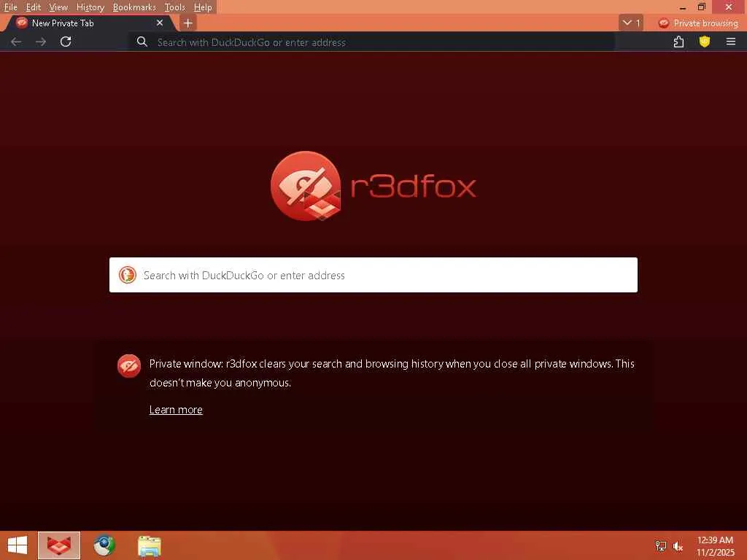747x560 pixels.
Task: Expand the list all tabs dropdown
Action: (x=631, y=23)
